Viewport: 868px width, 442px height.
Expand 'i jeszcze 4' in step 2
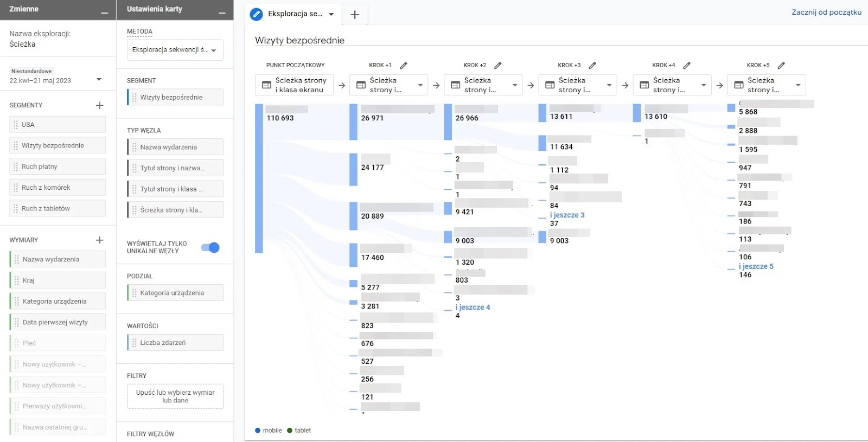pyautogui.click(x=473, y=307)
